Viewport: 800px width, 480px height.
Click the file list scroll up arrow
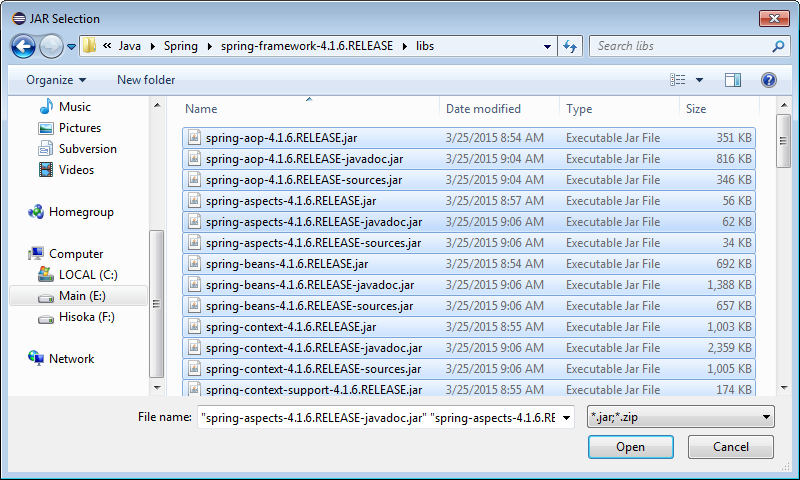[x=784, y=105]
